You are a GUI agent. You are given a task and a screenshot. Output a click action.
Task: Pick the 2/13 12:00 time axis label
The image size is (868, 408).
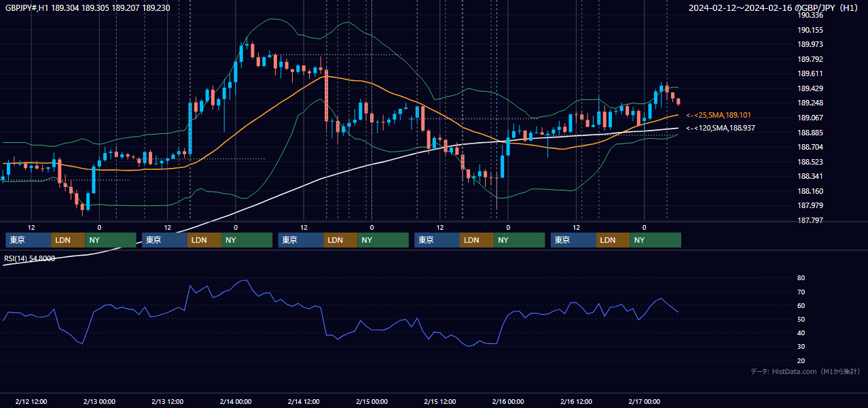[167, 401]
